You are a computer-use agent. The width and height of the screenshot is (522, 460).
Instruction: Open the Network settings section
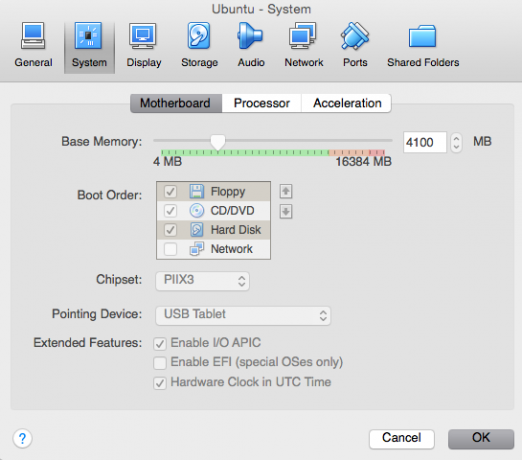coord(304,45)
